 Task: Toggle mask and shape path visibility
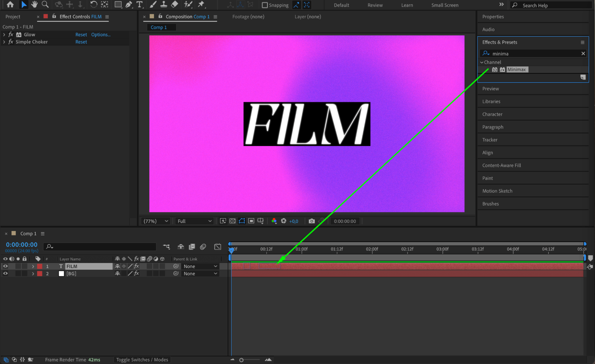click(242, 221)
